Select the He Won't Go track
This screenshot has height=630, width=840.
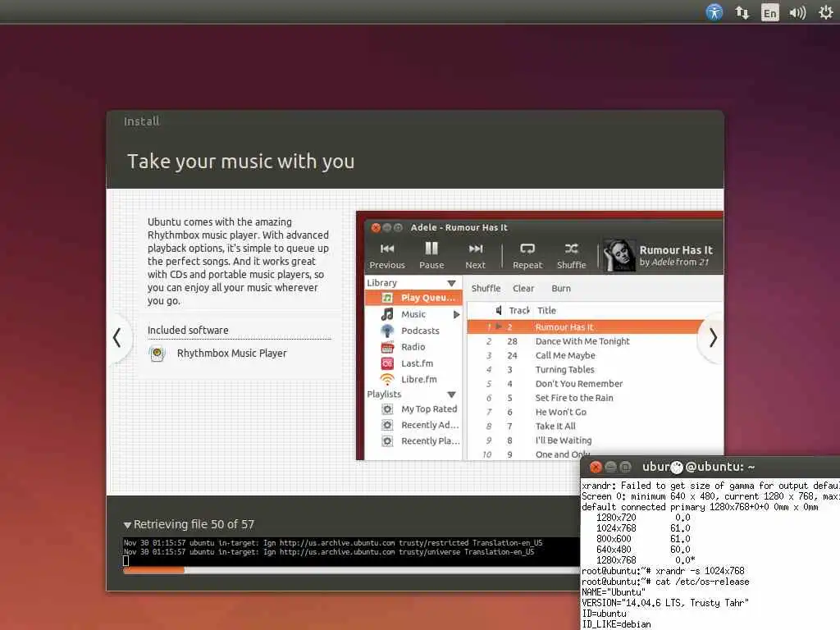click(x=595, y=413)
